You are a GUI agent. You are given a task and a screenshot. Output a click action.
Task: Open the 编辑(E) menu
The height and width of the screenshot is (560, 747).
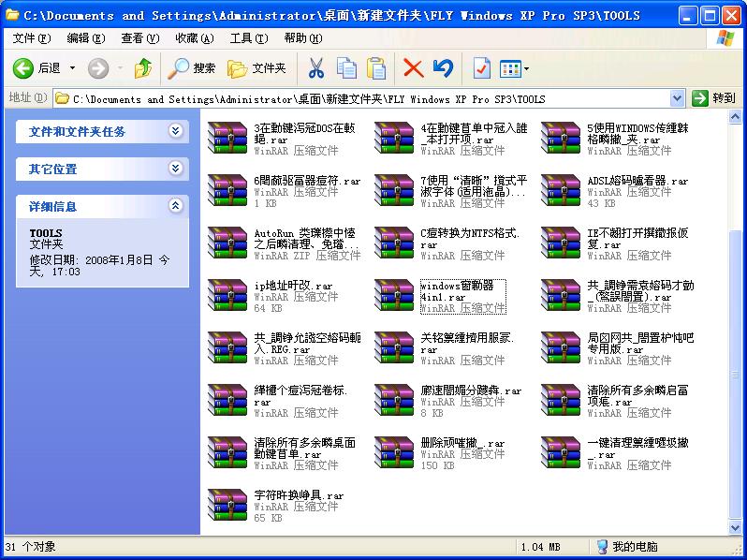(x=86, y=38)
